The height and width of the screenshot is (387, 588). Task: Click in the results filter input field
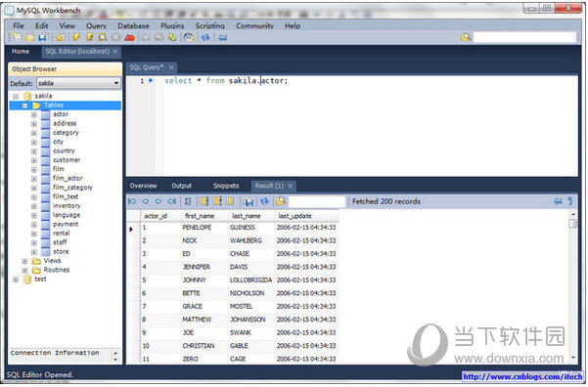click(317, 201)
